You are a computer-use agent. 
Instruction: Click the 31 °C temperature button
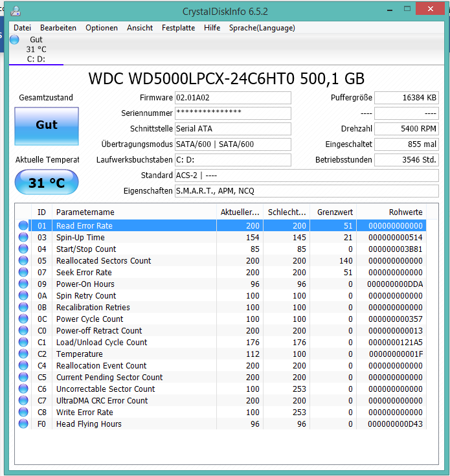pyautogui.click(x=47, y=183)
